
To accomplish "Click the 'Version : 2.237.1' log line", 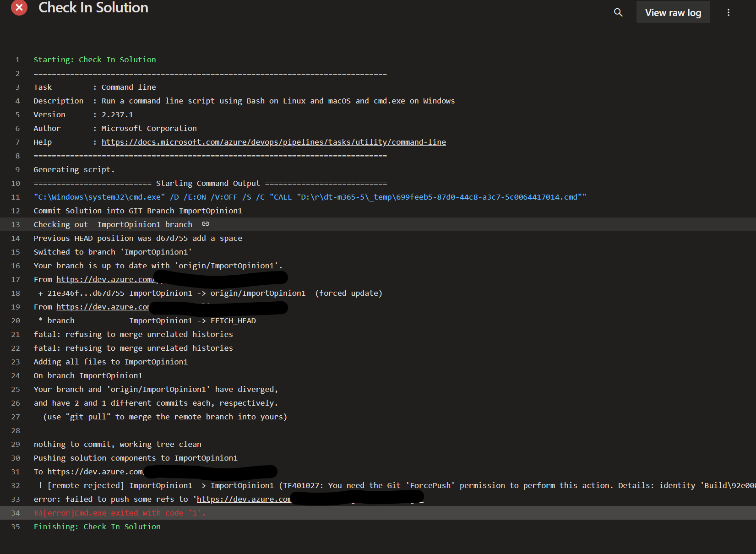I will coord(83,114).
